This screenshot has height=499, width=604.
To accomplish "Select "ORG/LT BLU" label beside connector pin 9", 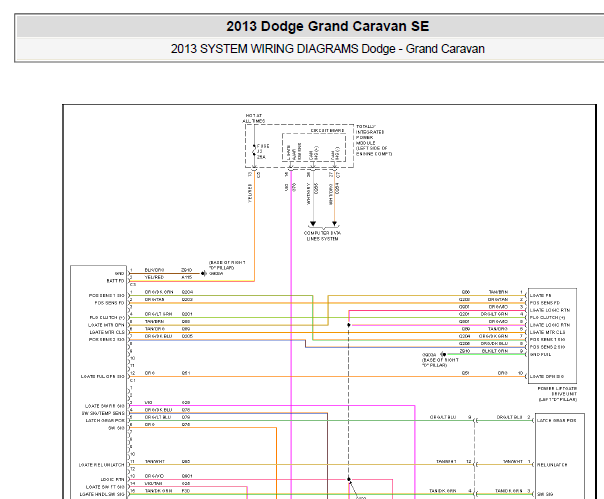I will pyautogui.click(x=443, y=417).
